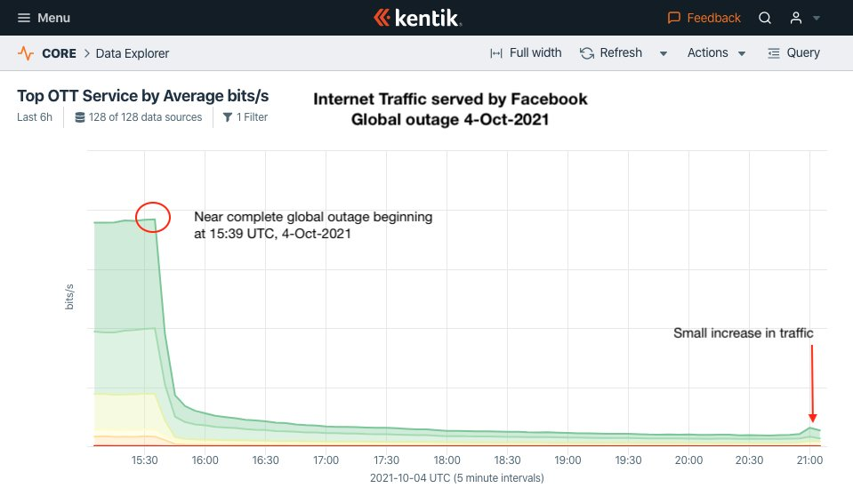Select Data Explorer in the breadcrumb

pos(133,53)
